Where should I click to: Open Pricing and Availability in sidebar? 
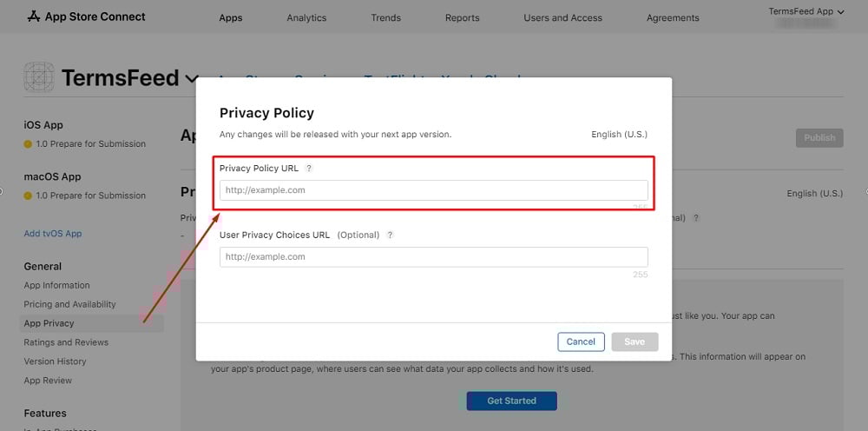[69, 304]
